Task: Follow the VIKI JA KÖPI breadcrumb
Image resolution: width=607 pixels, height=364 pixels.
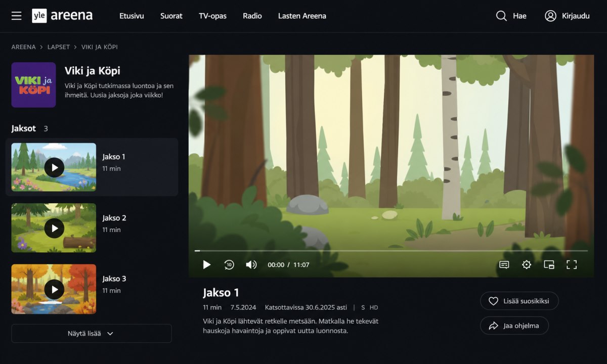Action: (100, 47)
